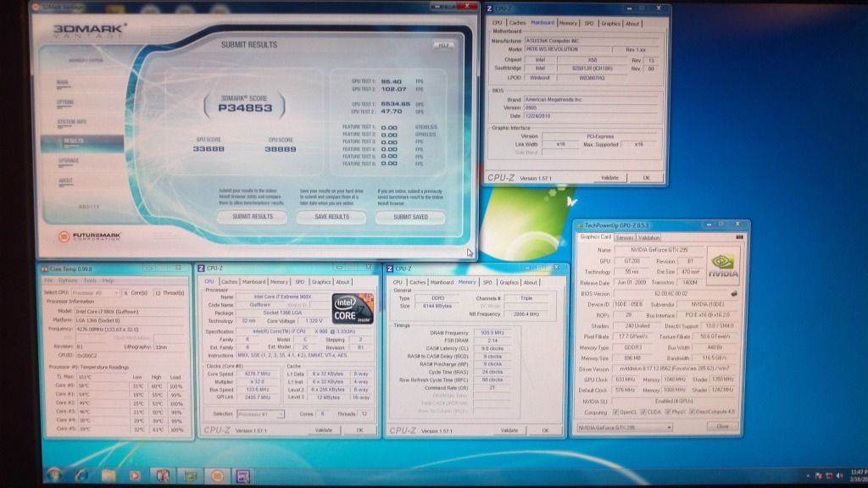The width and height of the screenshot is (868, 488).
Task: Open SPD tab in CPU-Z CPU window
Action: click(299, 282)
